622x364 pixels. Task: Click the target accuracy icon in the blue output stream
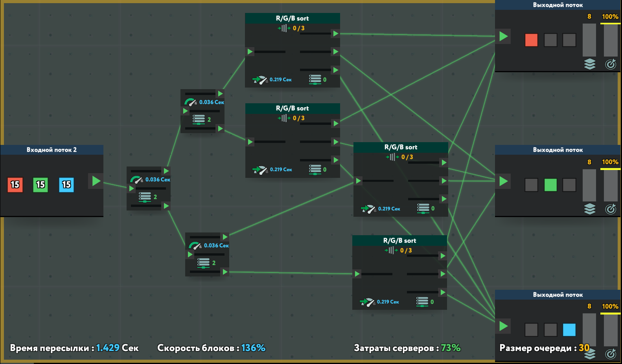(611, 354)
